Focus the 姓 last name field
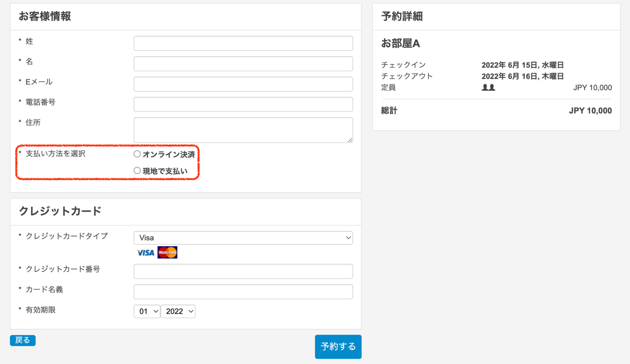Image resolution: width=630 pixels, height=364 pixels. [243, 43]
